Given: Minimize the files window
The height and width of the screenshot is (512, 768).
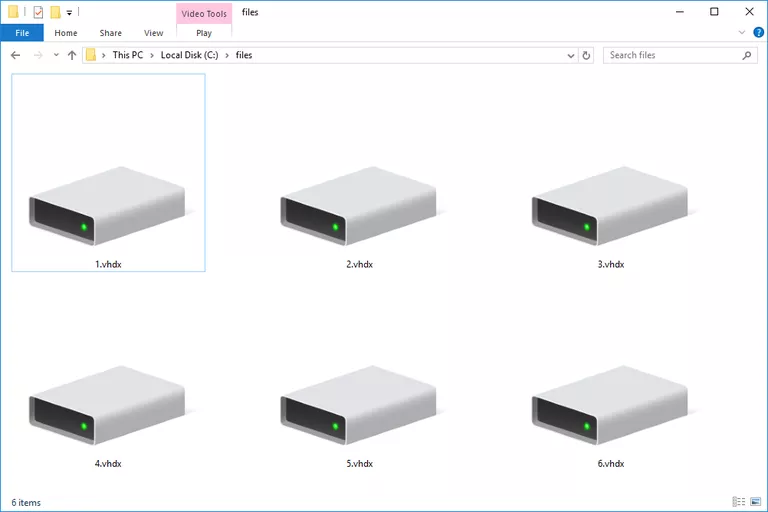Looking at the screenshot, I should pyautogui.click(x=679, y=12).
